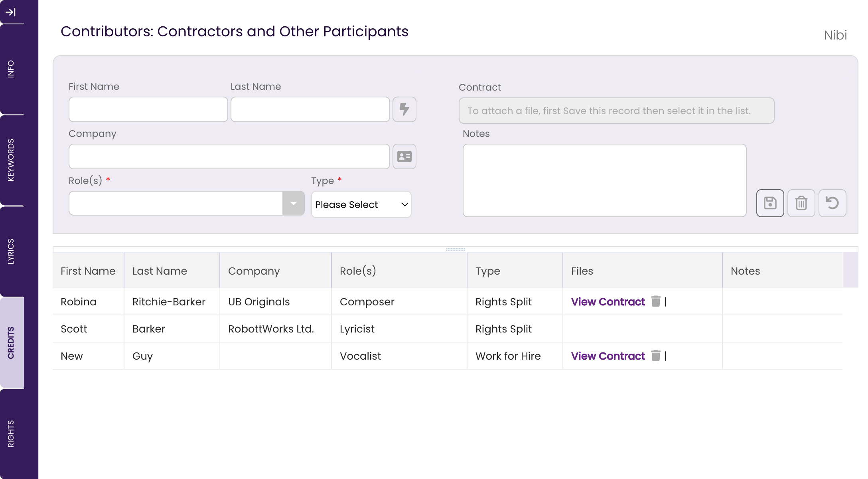This screenshot has width=868, height=479.
Task: Open View Contract link for Robina
Action: (x=608, y=302)
